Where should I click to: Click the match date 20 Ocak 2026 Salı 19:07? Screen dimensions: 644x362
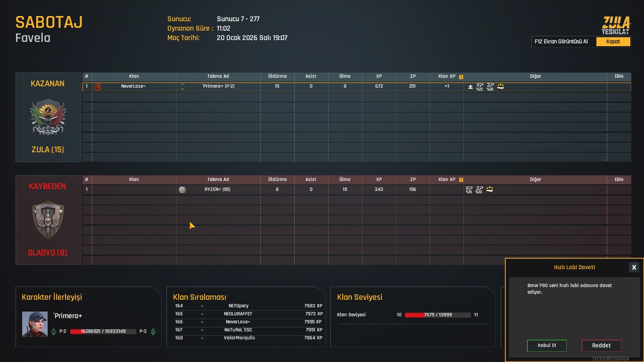pos(252,38)
